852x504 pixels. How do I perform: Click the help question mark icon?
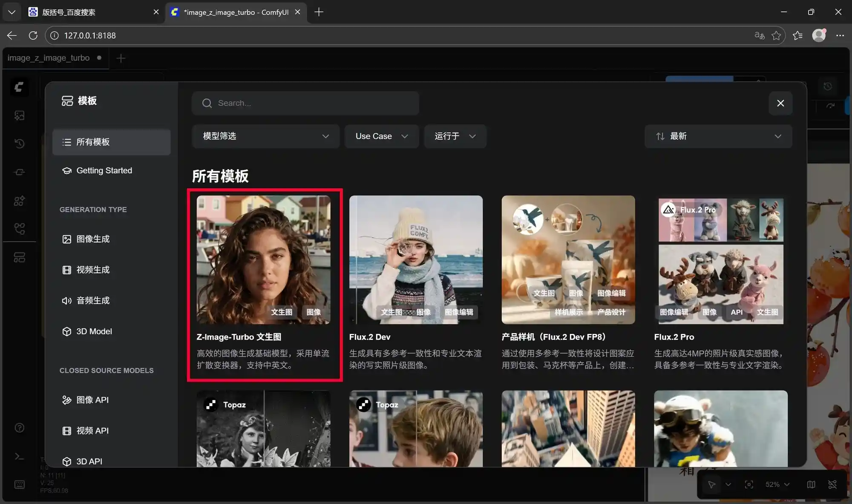pos(20,427)
